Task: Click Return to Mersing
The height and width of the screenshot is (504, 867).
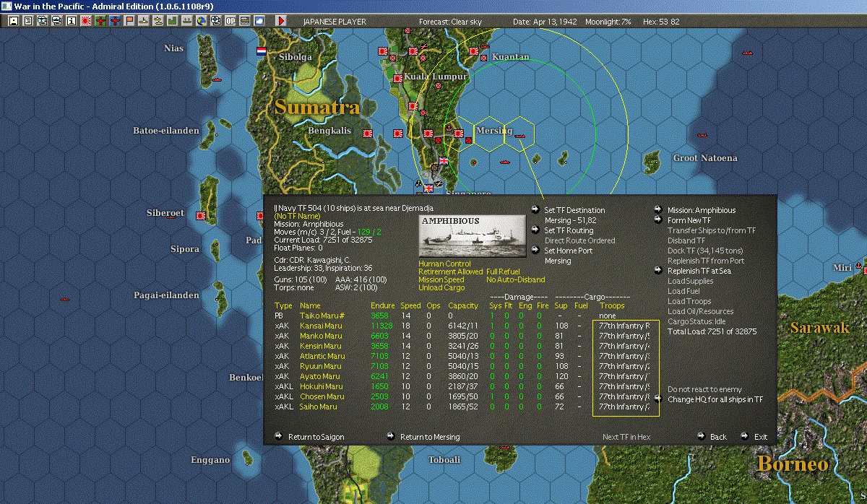Action: [430, 437]
